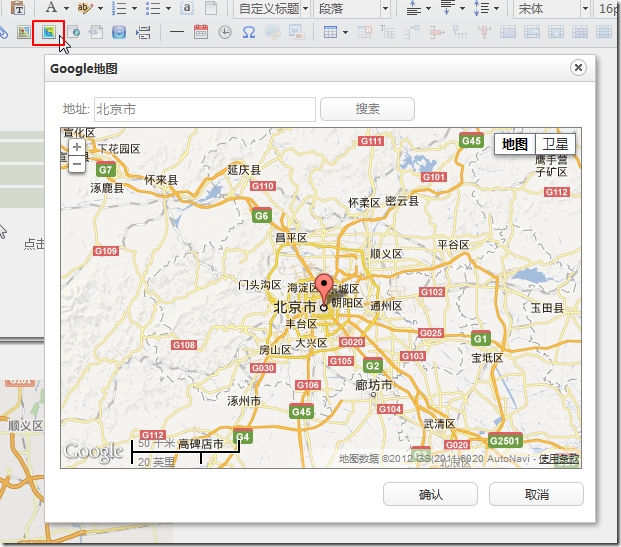Click the delete row icon
Image resolution: width=621 pixels, height=547 pixels.
coord(437,32)
